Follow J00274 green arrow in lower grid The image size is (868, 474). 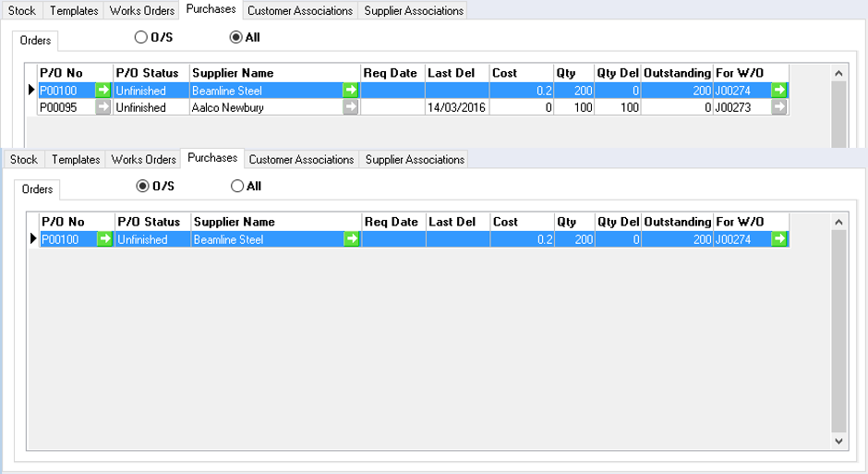[x=780, y=239]
